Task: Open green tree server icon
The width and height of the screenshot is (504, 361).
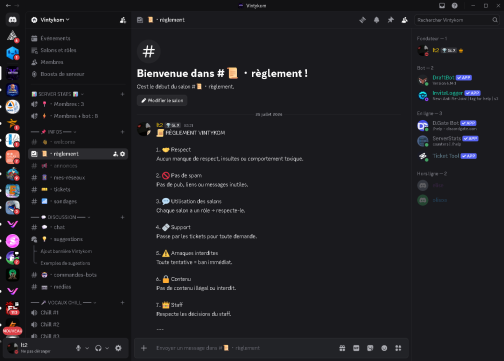Action: 13,274
